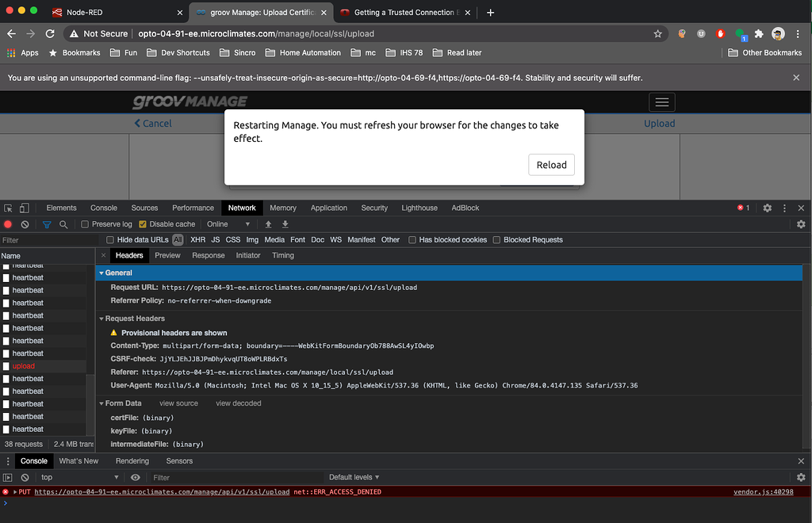This screenshot has height=523, width=812.
Task: Select the upload request in list
Action: click(x=24, y=366)
